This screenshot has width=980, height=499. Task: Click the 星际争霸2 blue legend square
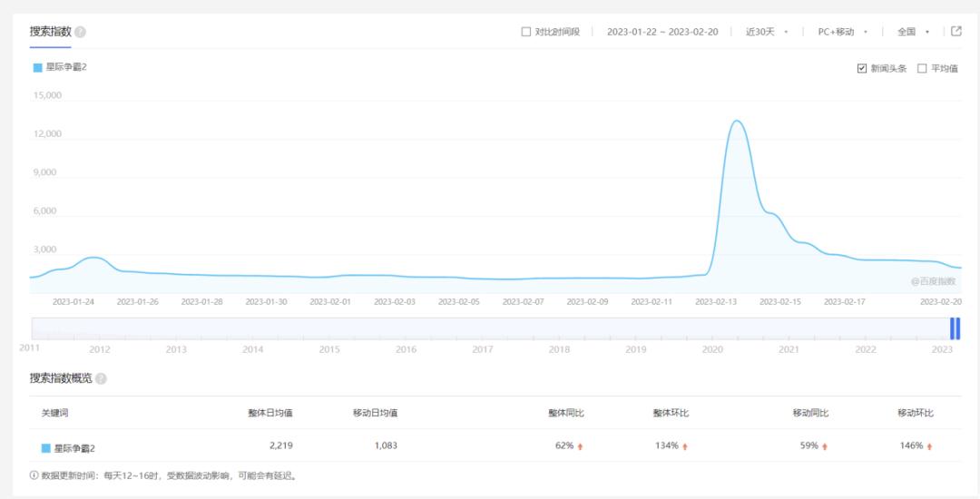point(37,67)
